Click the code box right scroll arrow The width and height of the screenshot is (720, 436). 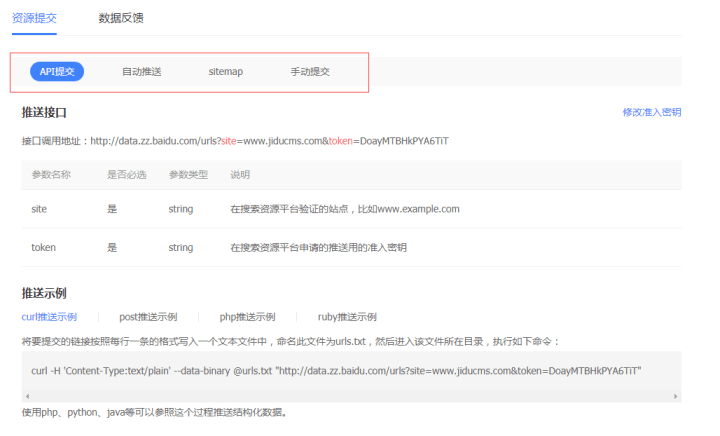pos(675,396)
